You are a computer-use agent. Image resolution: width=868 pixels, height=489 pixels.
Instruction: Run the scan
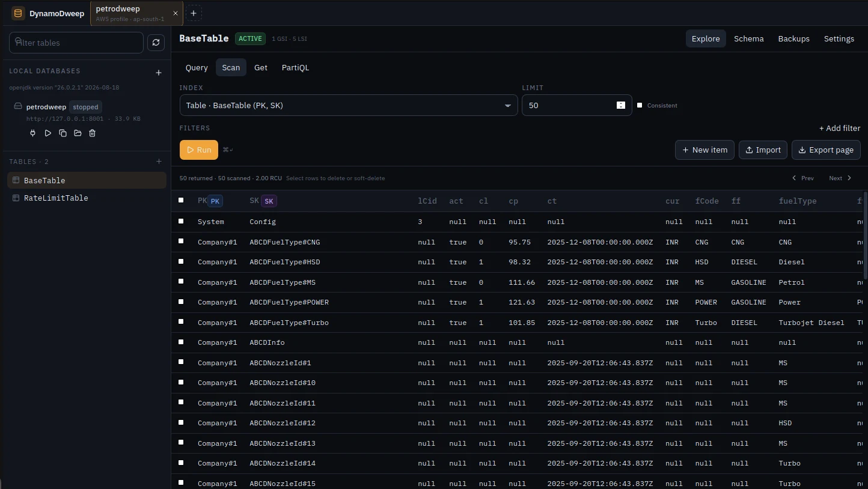[x=199, y=150]
